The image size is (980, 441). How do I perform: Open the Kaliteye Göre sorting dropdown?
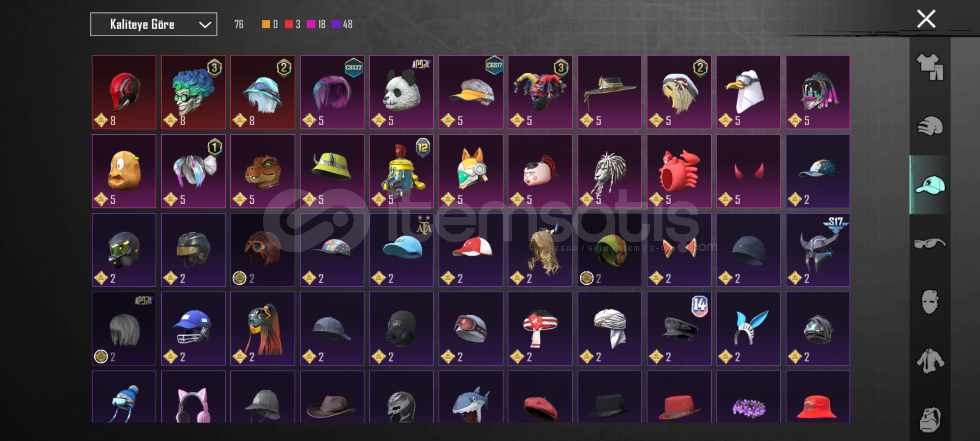click(x=154, y=24)
